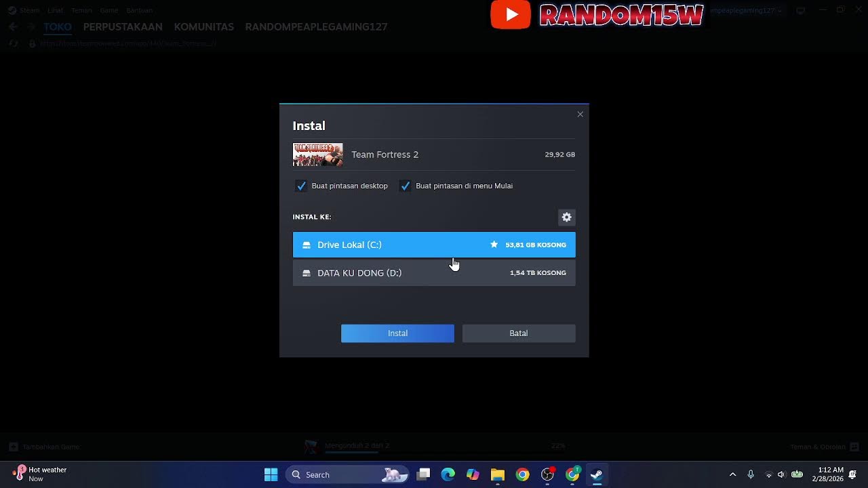
Task: Toggle Buat pintasan di menu Mulai checkbox
Action: [x=405, y=186]
